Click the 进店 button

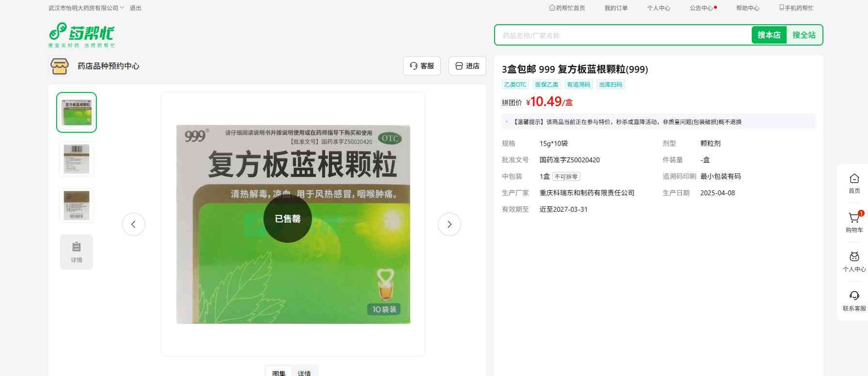coord(467,66)
